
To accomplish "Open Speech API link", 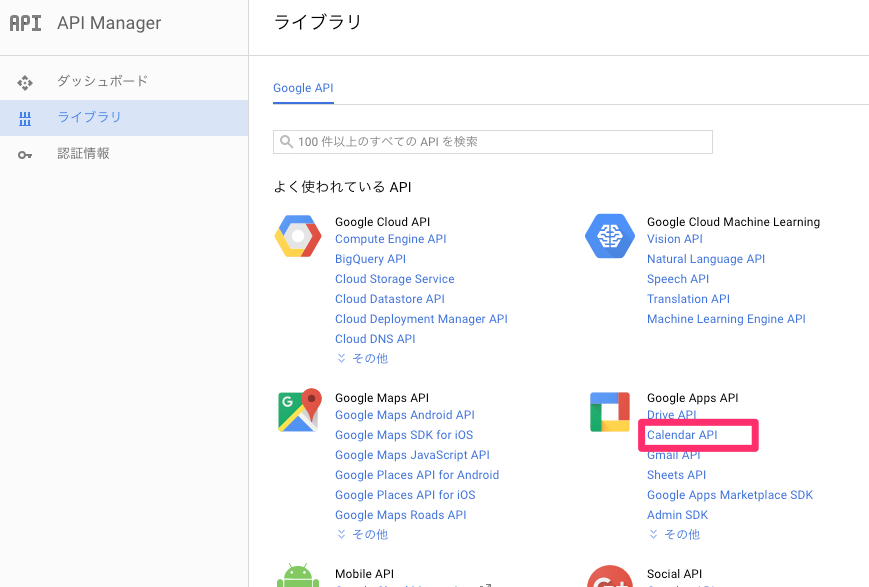I will point(678,279).
